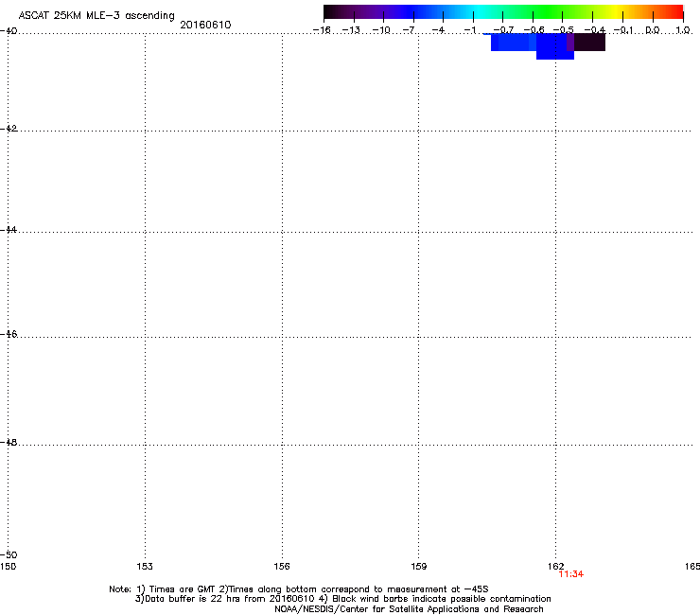Pick the red end of the color bar
The image size is (700, 615).
tap(674, 12)
